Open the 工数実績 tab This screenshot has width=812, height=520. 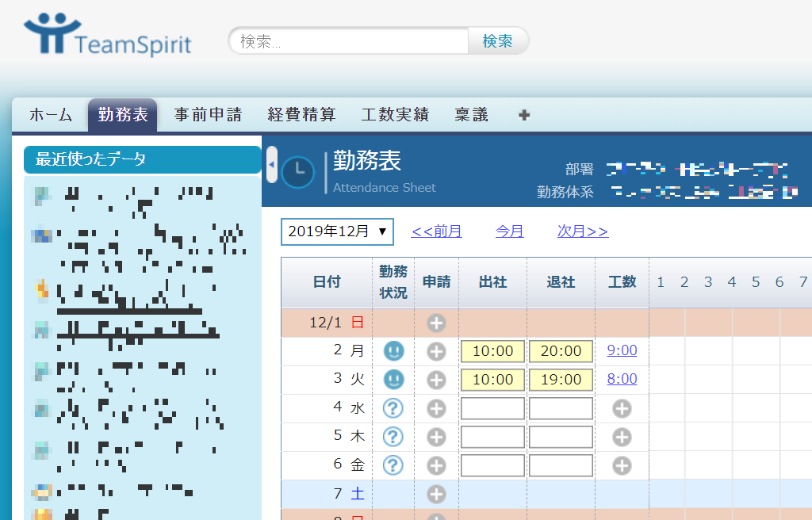(x=395, y=114)
